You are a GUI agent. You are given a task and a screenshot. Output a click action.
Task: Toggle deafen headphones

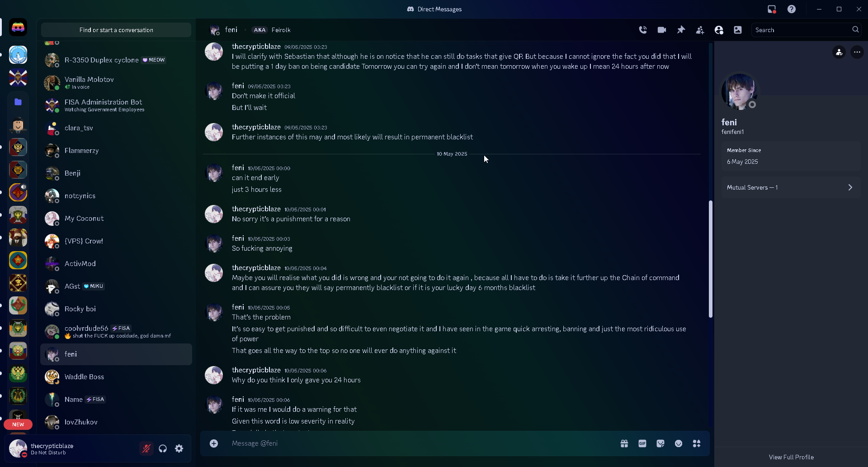click(163, 448)
